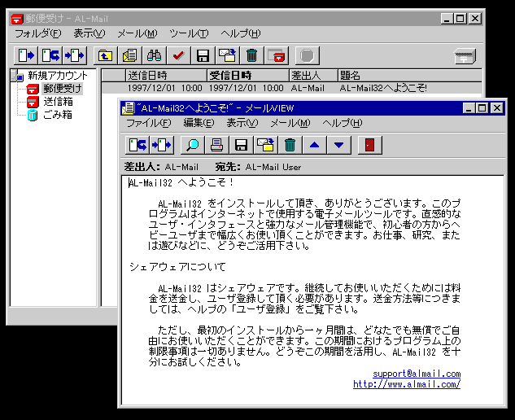Click the receive mail icon in メールVIEW toolbar
515x420 pixels.
pyautogui.click(x=162, y=145)
